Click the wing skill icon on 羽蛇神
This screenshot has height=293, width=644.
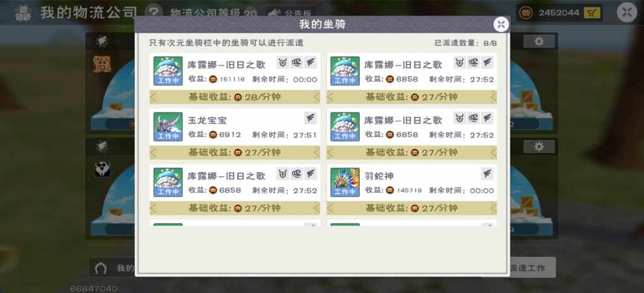point(487,174)
